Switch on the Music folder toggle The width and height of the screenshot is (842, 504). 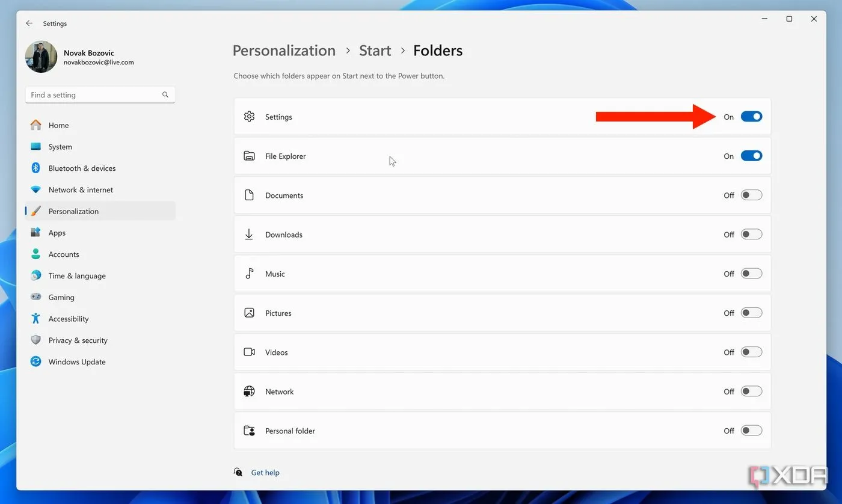click(751, 274)
